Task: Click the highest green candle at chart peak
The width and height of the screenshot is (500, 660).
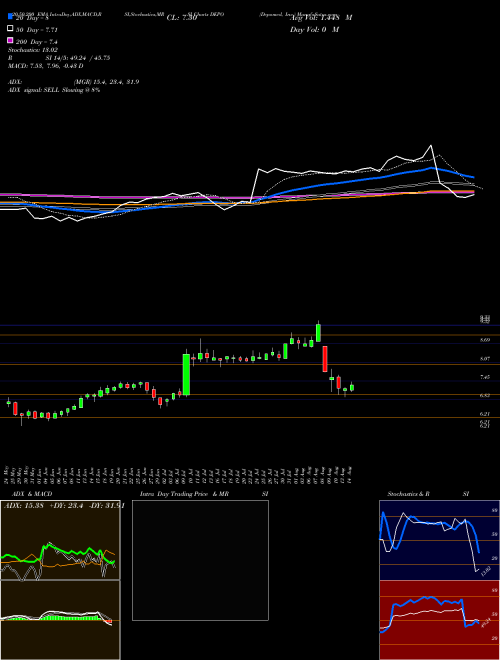Action: pos(318,333)
